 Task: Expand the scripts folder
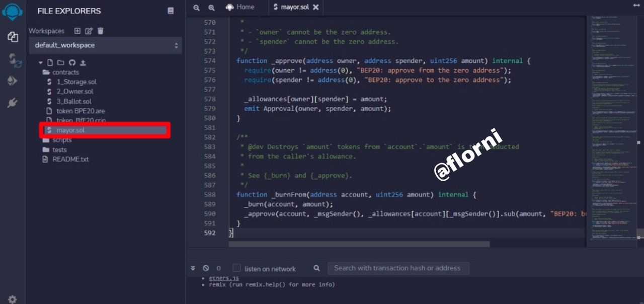(57, 140)
